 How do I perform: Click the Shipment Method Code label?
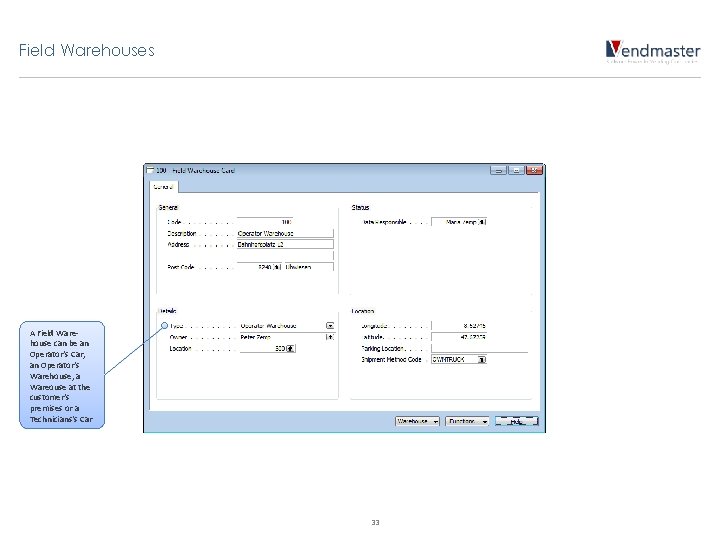pyautogui.click(x=391, y=360)
